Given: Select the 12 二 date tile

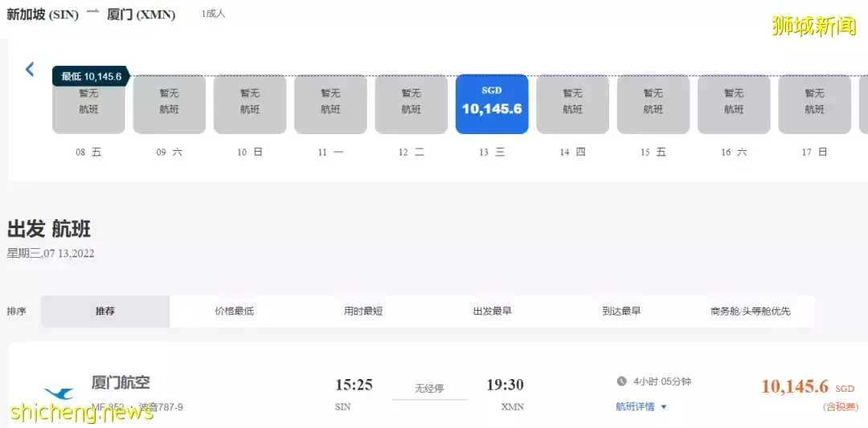Looking at the screenshot, I should click(x=411, y=104).
